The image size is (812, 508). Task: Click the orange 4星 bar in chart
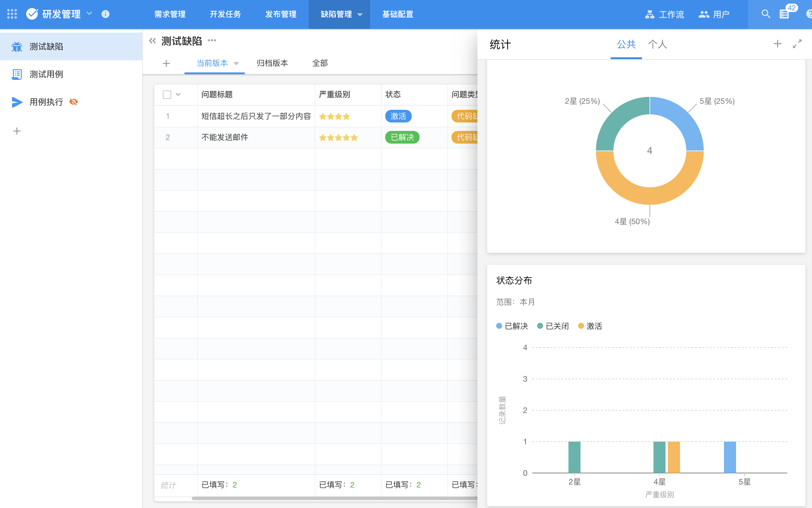674,457
